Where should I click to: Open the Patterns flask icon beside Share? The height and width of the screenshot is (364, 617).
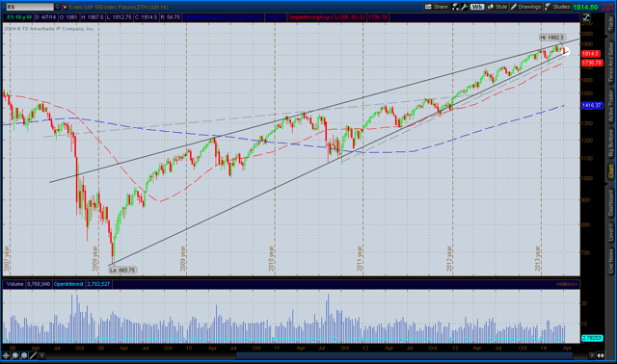(x=455, y=7)
